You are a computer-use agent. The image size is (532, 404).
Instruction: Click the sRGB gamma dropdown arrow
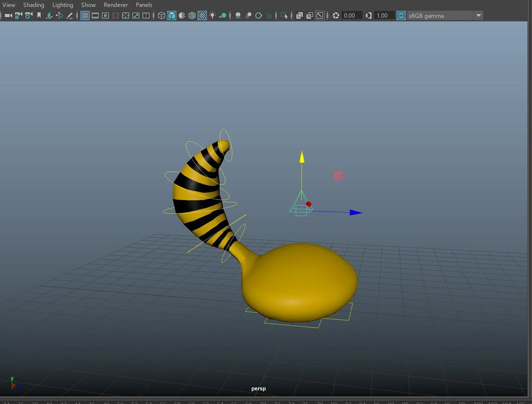tap(479, 15)
